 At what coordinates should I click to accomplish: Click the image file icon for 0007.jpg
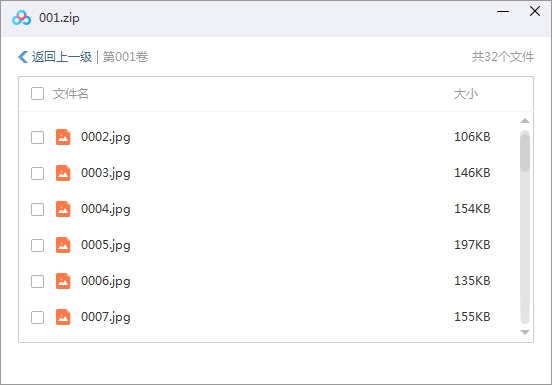[63, 317]
